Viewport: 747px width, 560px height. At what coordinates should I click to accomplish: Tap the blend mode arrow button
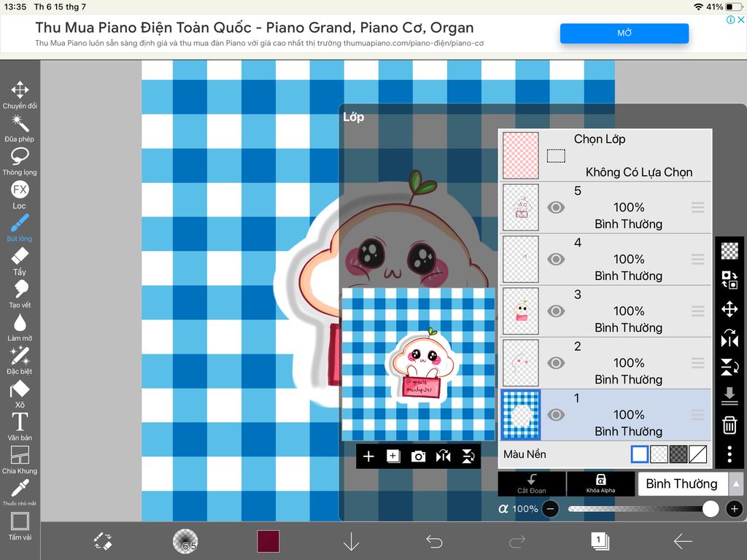pos(736,484)
